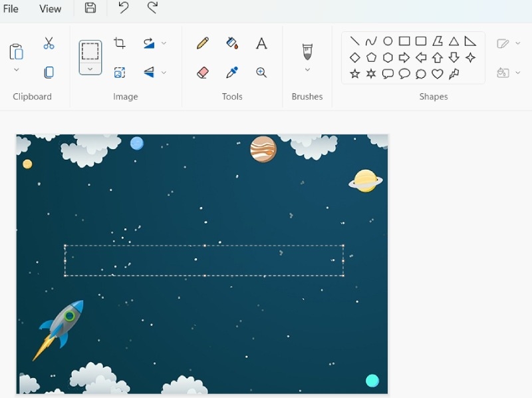Viewport: 532px width, 398px height.
Task: Click the shape Outline icon
Action: point(503,43)
